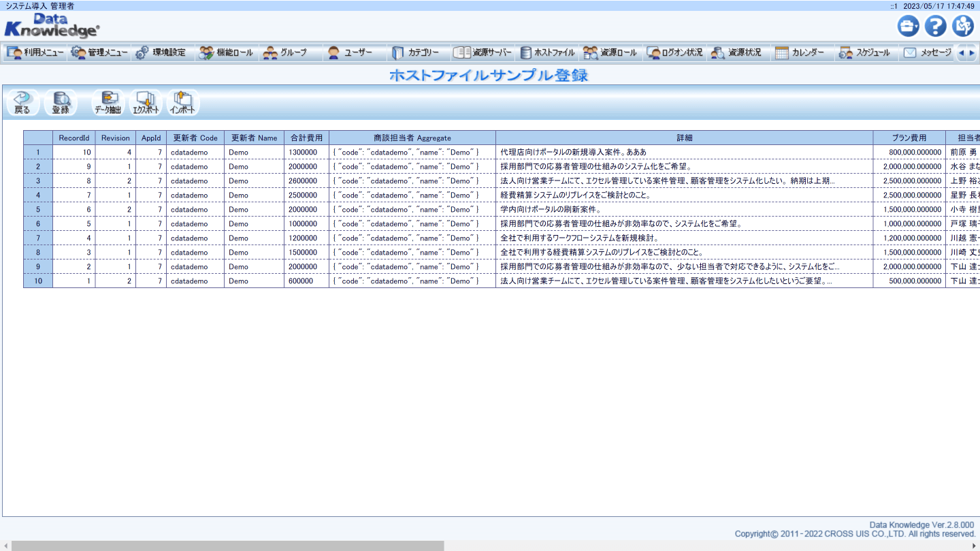This screenshot has height=551, width=980.
Task: Select the 管理メニュー menu item
Action: coord(99,52)
